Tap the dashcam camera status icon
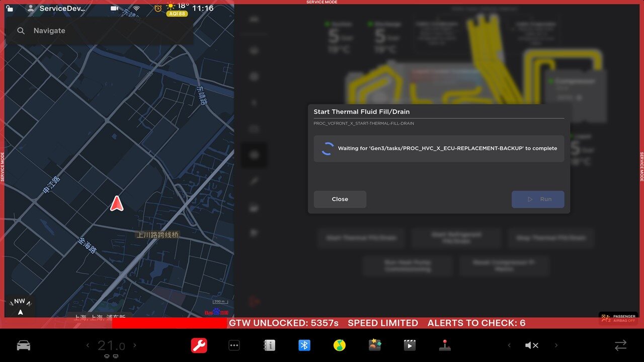The height and width of the screenshot is (362, 644). coord(115,9)
